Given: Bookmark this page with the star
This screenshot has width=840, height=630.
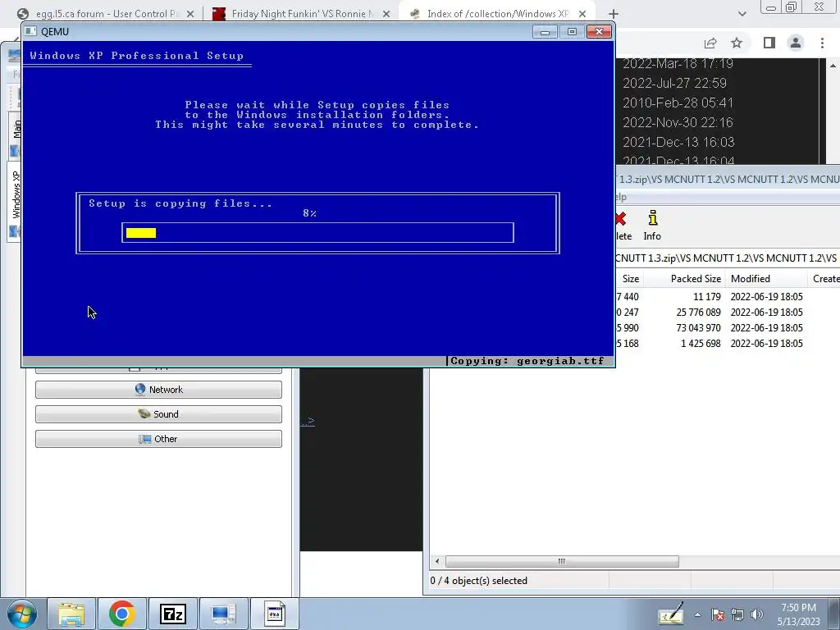Looking at the screenshot, I should tap(737, 43).
